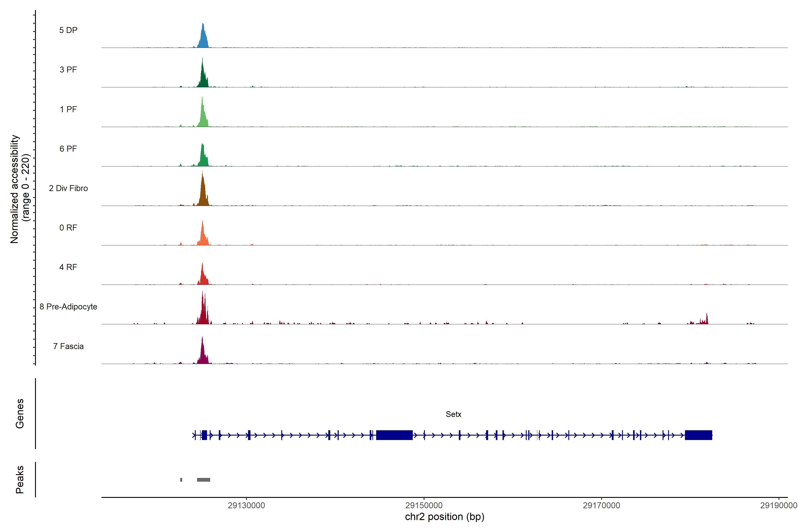Select the 3 PF track label
The image size is (798, 532).
68,70
